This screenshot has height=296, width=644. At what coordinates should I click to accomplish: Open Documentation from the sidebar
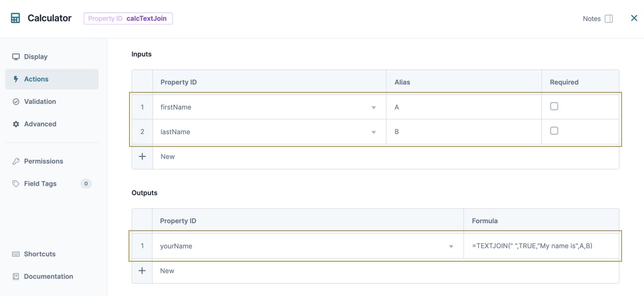click(43, 277)
